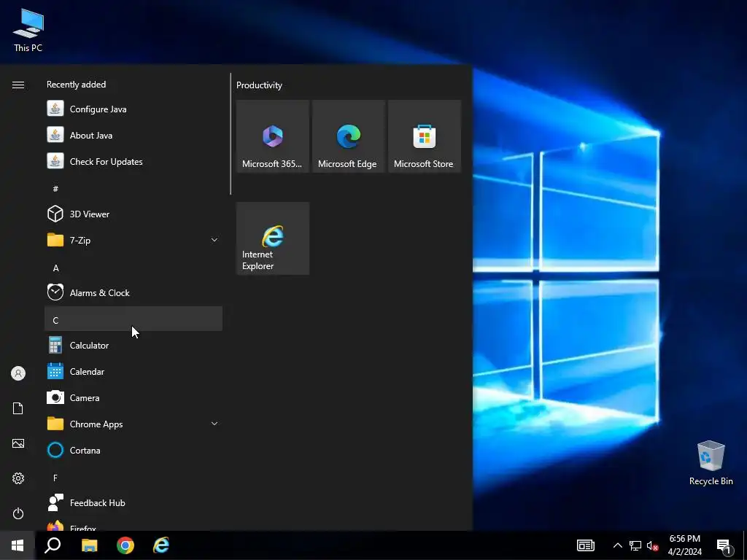The width and height of the screenshot is (747, 560).
Task: Open Documents from Start sidebar
Action: (18, 408)
